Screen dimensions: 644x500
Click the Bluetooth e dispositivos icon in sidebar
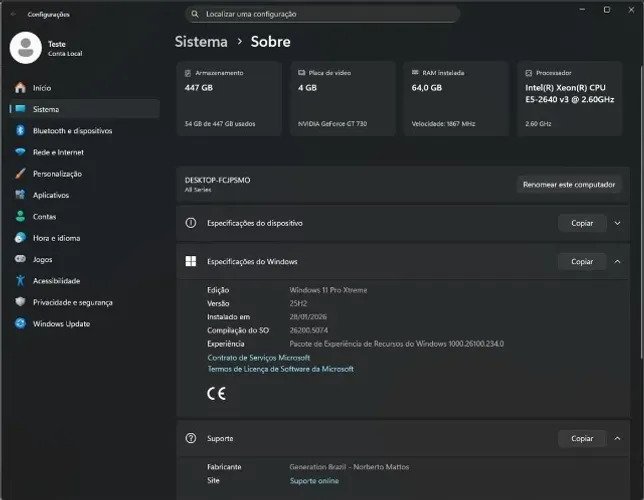[20, 131]
